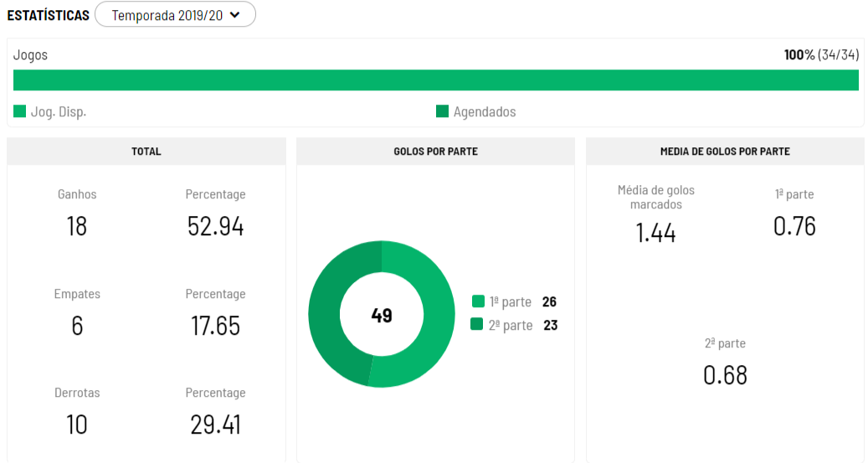Click the first-half average value 0.76
Image resolution: width=868 pixels, height=463 pixels.
(x=794, y=226)
